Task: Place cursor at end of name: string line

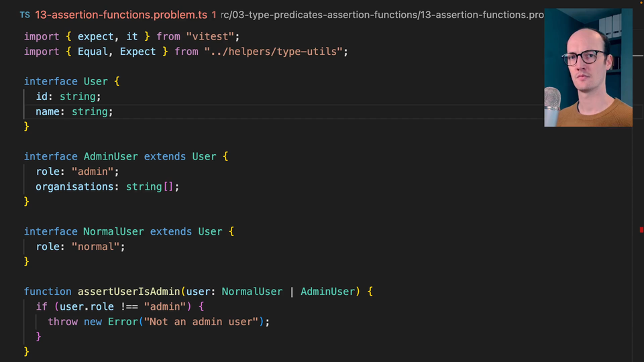Action: tap(114, 111)
